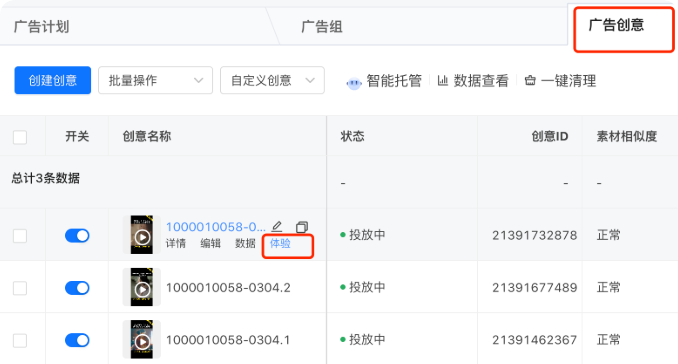Click 正常 similarity for ID 21391462367

[609, 340]
